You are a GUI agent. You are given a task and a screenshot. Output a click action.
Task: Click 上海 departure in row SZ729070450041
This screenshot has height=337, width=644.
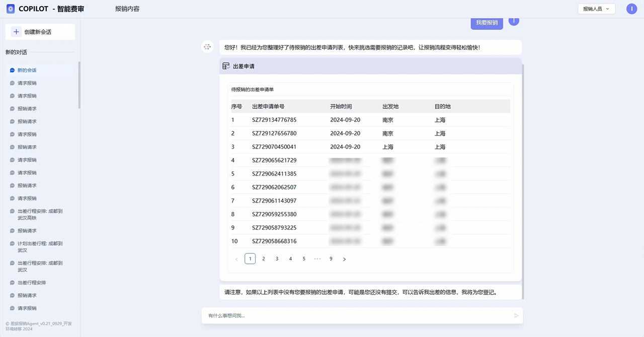[388, 147]
